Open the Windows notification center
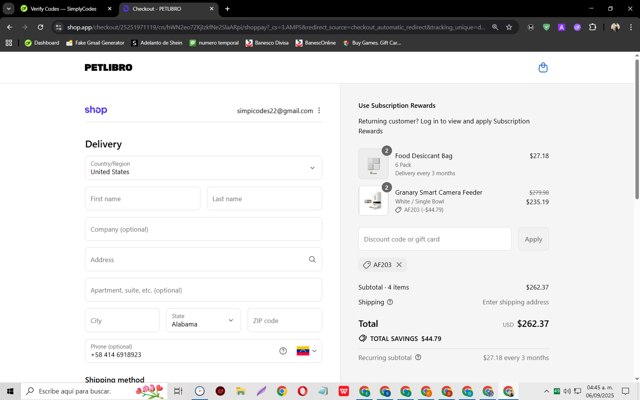 coord(625,391)
